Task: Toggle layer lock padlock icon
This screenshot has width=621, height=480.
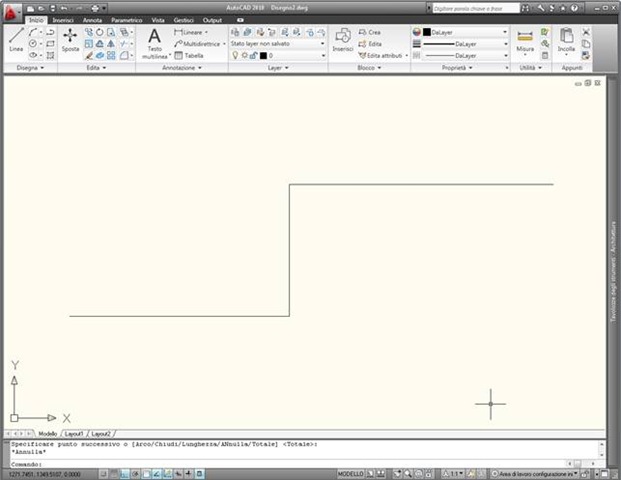Action: [253, 55]
